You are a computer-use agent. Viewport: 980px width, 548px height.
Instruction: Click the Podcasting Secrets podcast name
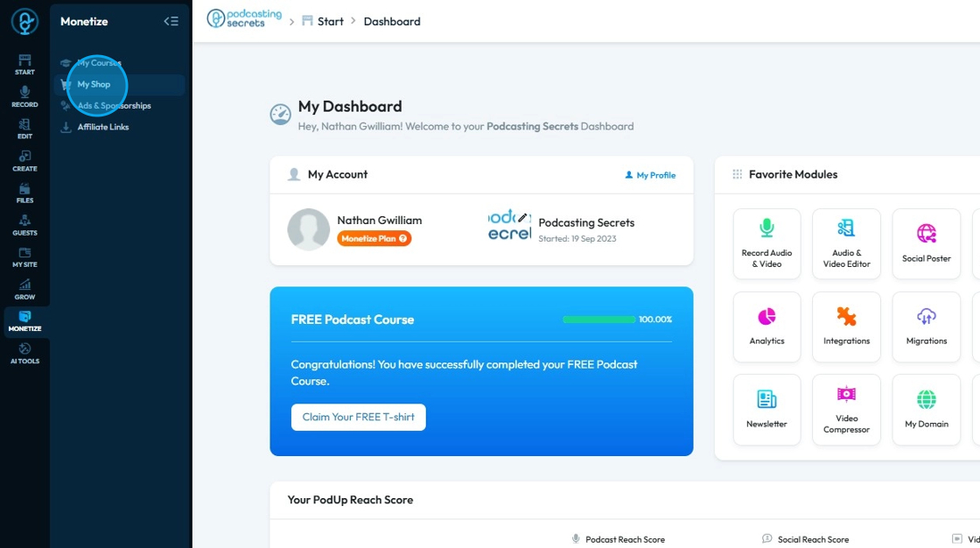(586, 222)
